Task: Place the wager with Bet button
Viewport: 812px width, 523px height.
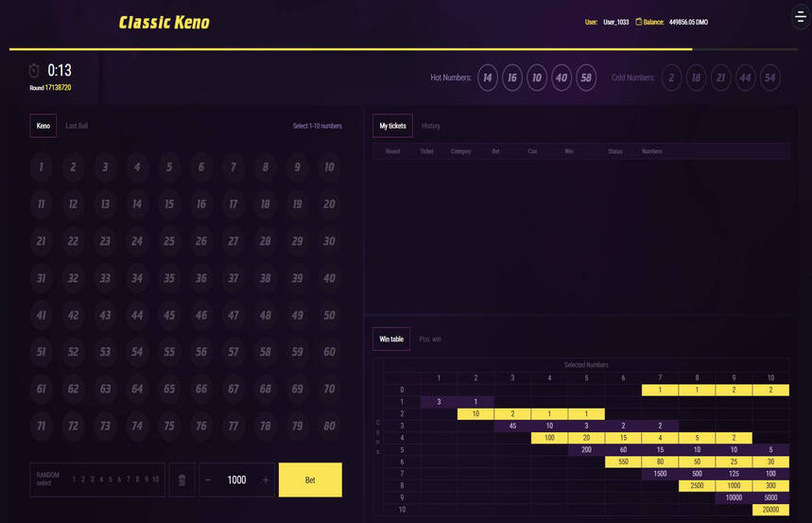Action: click(x=310, y=480)
